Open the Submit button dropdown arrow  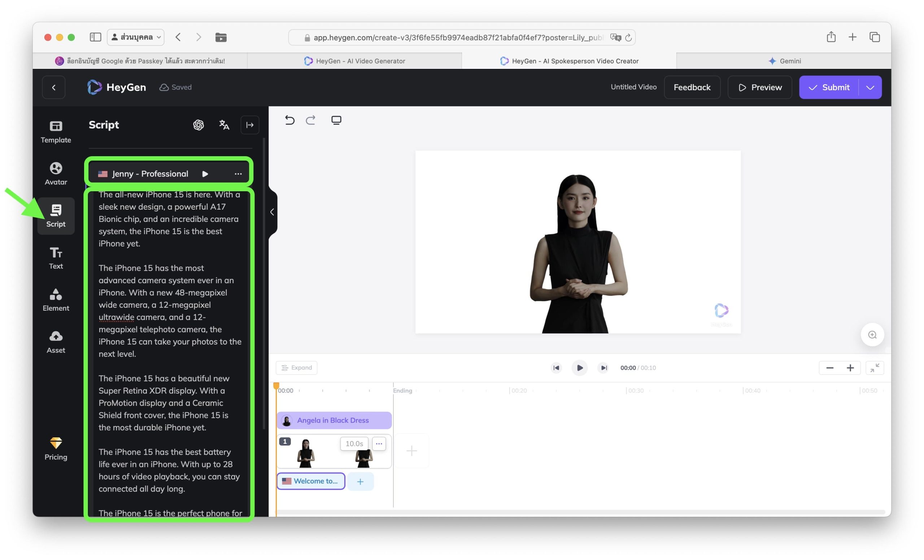click(x=869, y=87)
